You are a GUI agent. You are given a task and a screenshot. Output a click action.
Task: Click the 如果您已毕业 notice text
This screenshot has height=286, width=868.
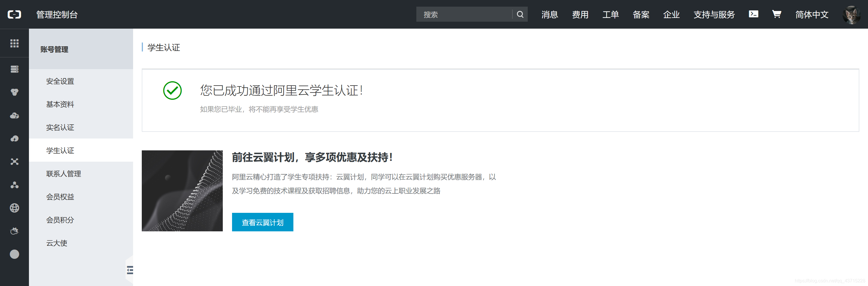(x=259, y=109)
